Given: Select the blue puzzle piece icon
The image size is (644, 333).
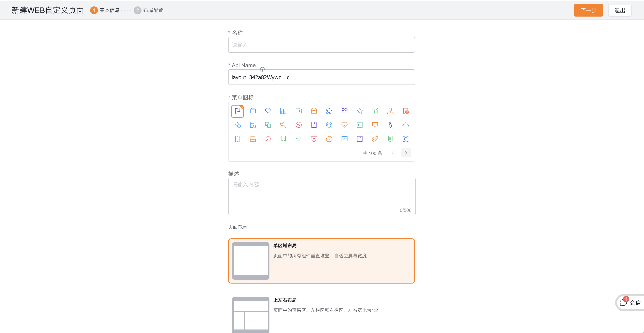Looking at the screenshot, I should coord(329,111).
